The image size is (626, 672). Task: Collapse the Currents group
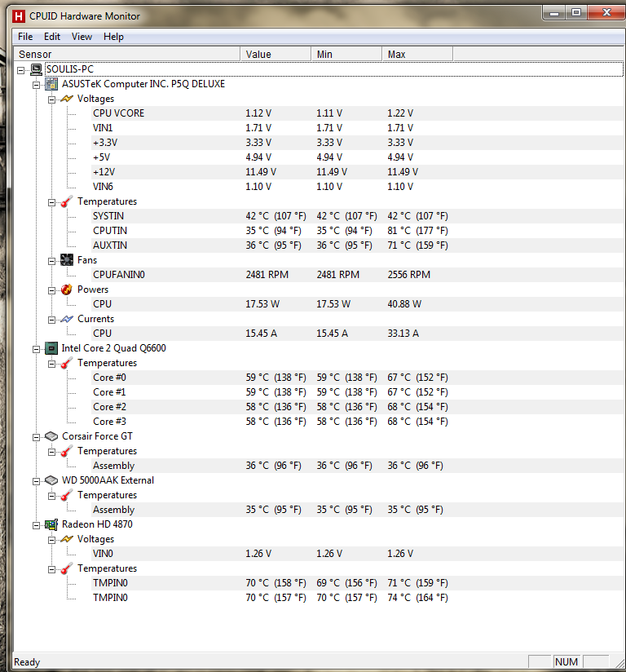52,320
